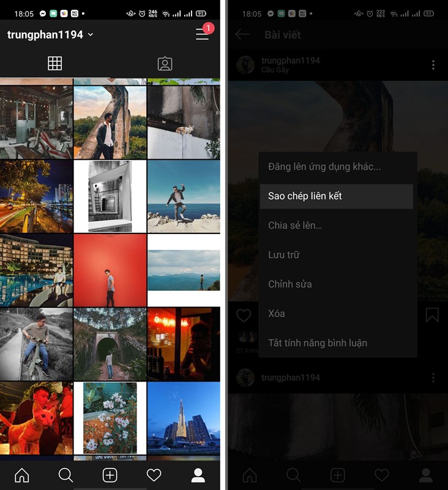448x490 pixels.
Task: Open trungphan1194 username on first post
Action: click(x=291, y=60)
